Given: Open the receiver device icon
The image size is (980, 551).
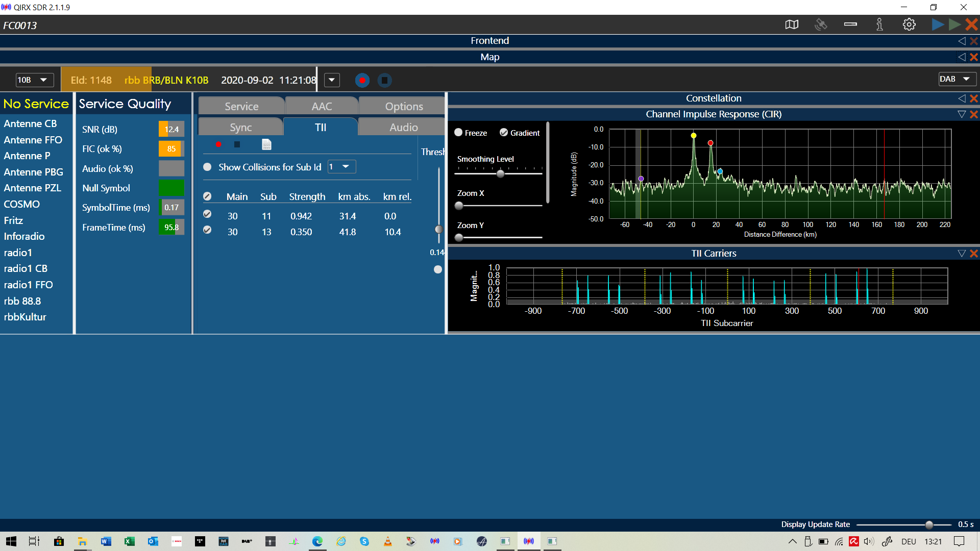Looking at the screenshot, I should (x=850, y=24).
